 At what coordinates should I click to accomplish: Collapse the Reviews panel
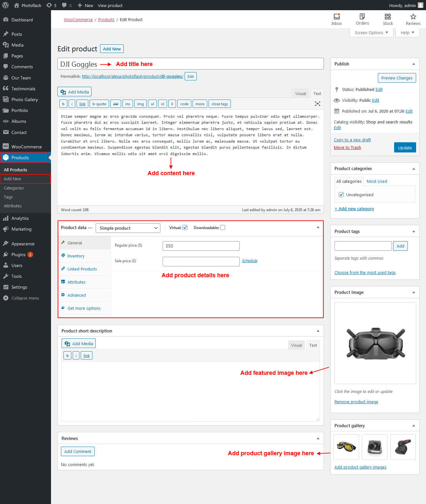tap(318, 438)
